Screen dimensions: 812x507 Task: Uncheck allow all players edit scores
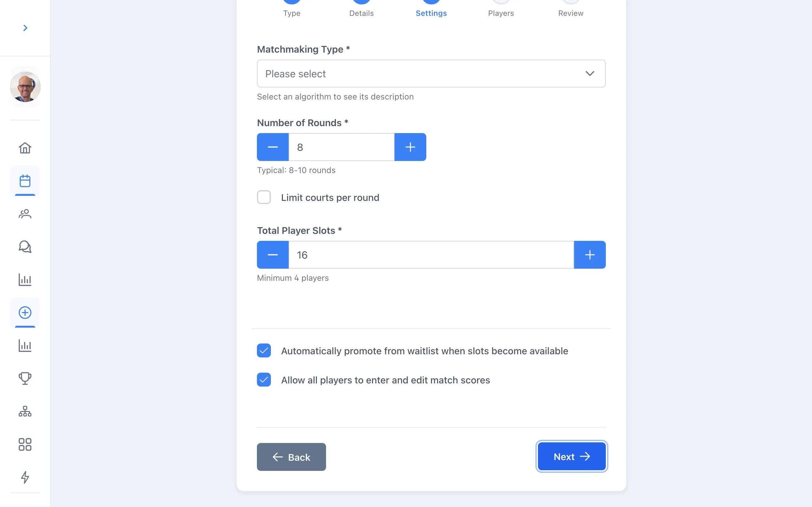264,380
